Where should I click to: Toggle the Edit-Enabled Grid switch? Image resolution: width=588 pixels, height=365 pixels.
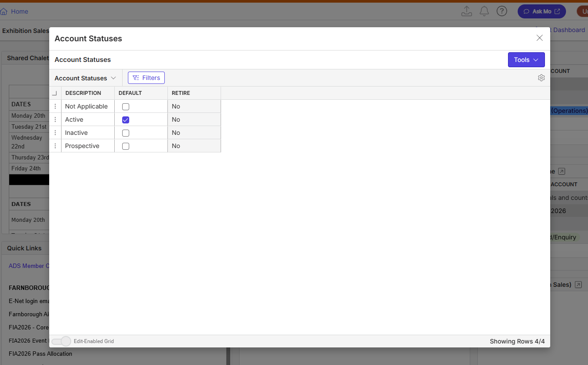(x=61, y=341)
